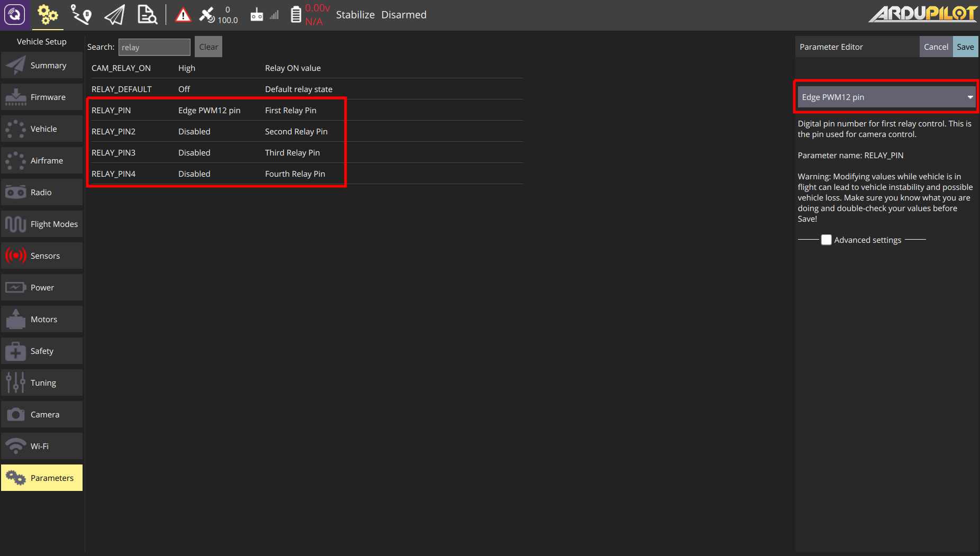Open the Airframe setup page
Image resolution: width=980 pixels, height=556 pixels.
coord(42,161)
